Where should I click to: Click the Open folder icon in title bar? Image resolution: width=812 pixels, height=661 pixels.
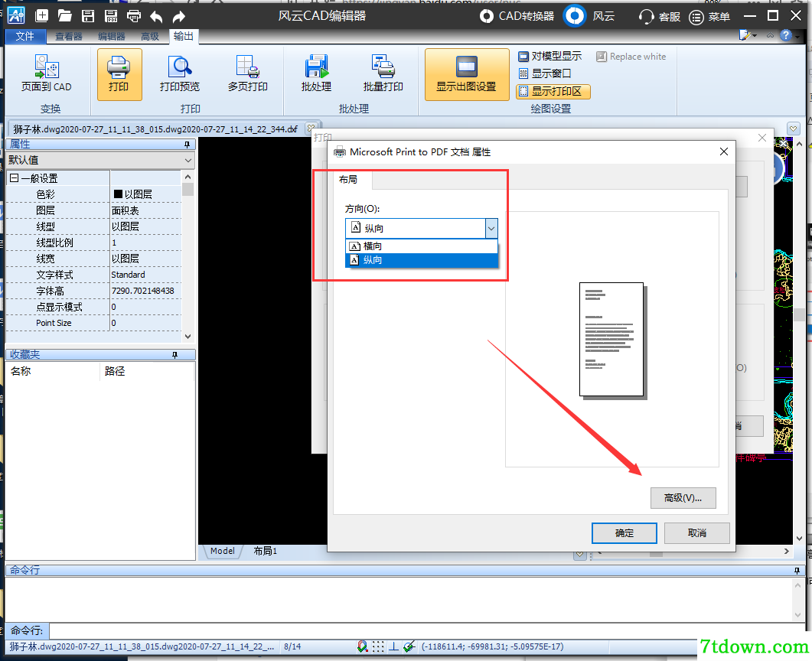pos(65,15)
